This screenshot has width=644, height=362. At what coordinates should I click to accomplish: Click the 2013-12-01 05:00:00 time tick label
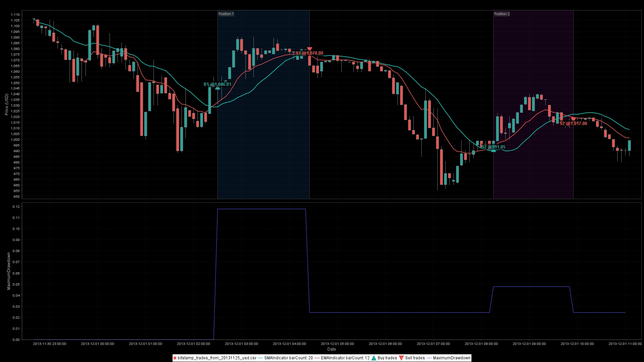coord(337,344)
